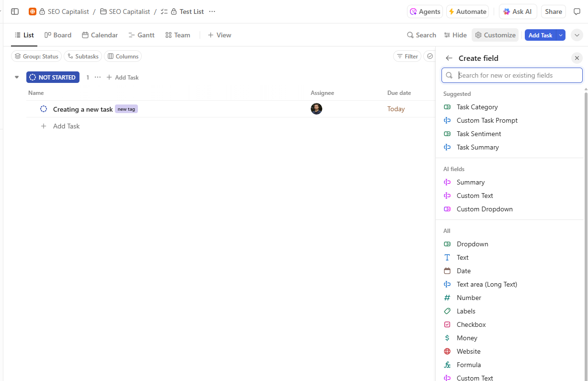The image size is (588, 381).
Task: Toggle the left sidebar panel
Action: point(14,11)
